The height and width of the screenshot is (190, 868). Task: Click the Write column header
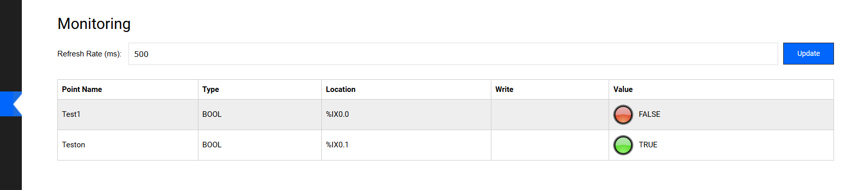coord(550,89)
